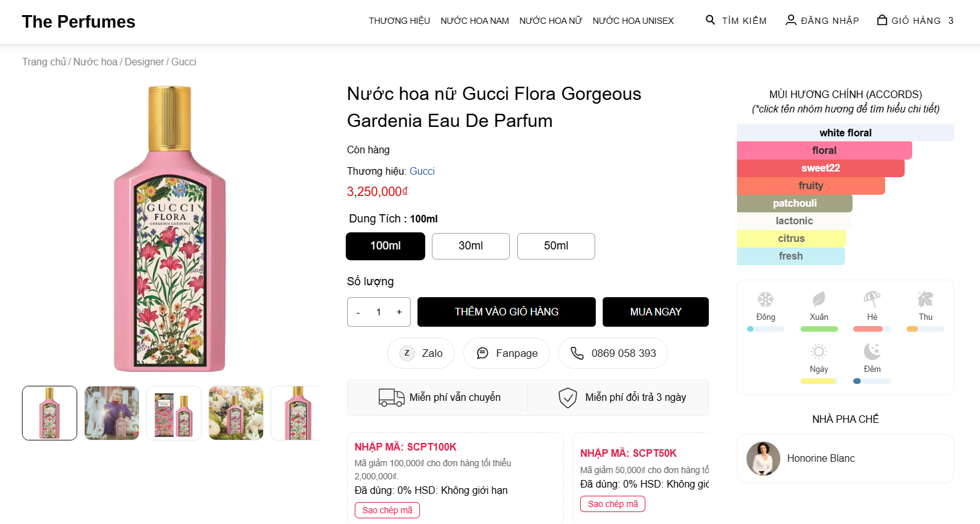Follow the Gucci brand link
Image resolution: width=980 pixels, height=524 pixels.
pyautogui.click(x=422, y=171)
